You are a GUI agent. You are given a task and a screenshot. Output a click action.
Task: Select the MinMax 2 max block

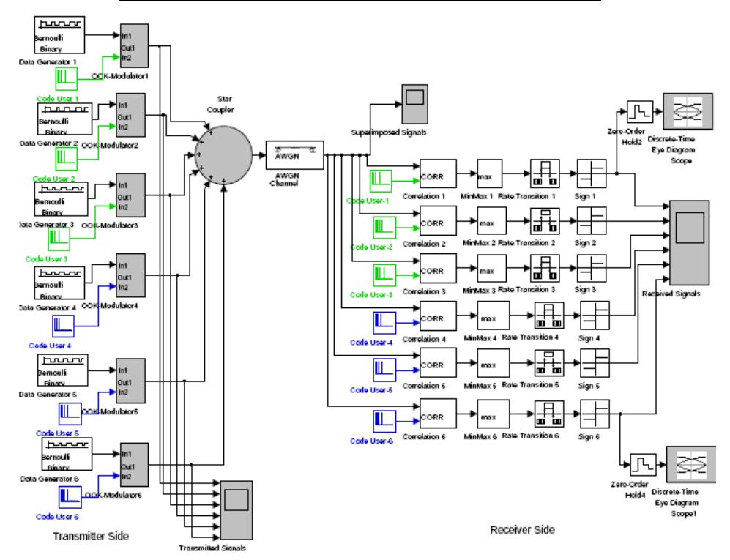[x=491, y=220]
